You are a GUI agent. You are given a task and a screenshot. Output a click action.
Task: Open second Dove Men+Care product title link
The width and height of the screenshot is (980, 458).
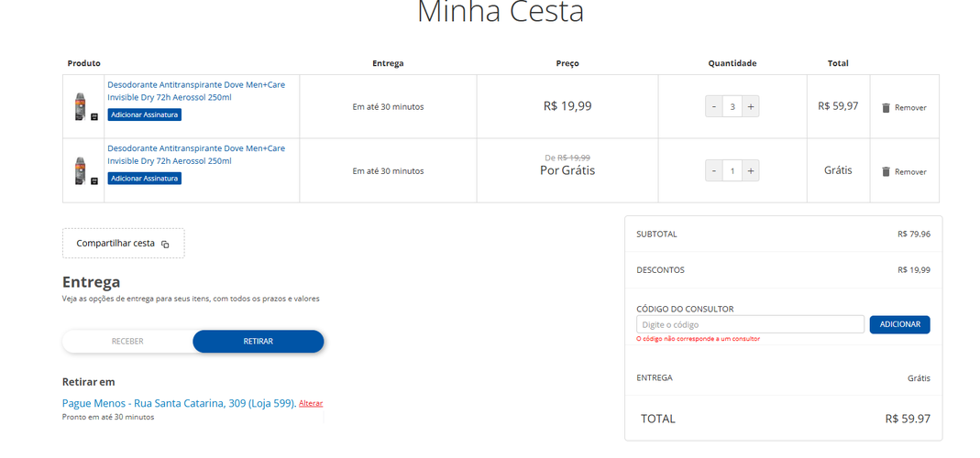click(x=196, y=155)
